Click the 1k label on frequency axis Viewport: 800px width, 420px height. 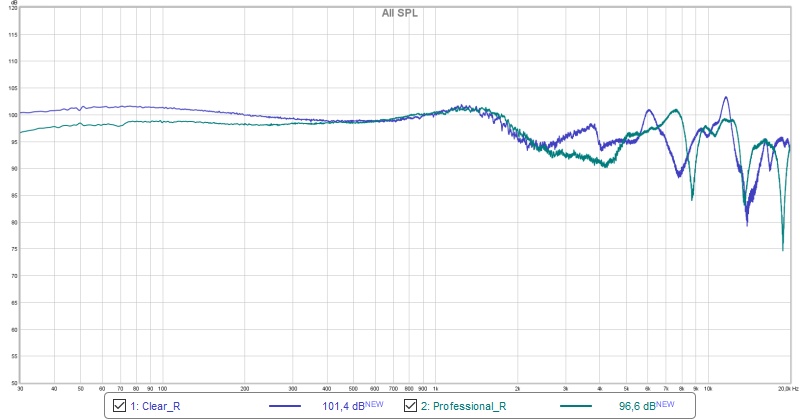click(435, 387)
